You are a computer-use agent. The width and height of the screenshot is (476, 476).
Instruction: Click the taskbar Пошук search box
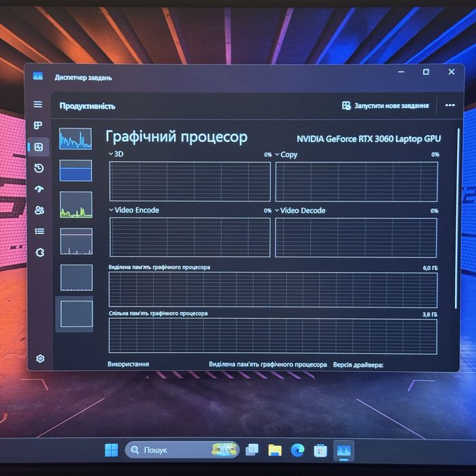coord(182,450)
